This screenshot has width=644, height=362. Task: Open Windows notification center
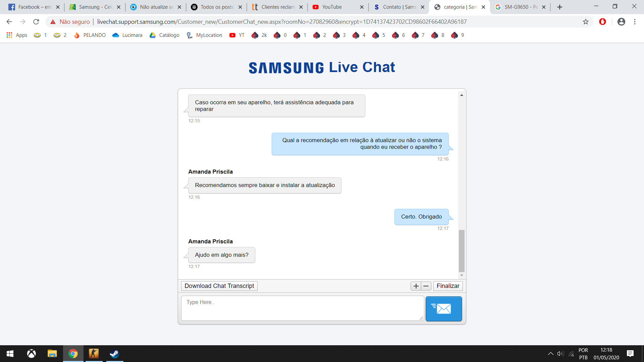pos(630,354)
